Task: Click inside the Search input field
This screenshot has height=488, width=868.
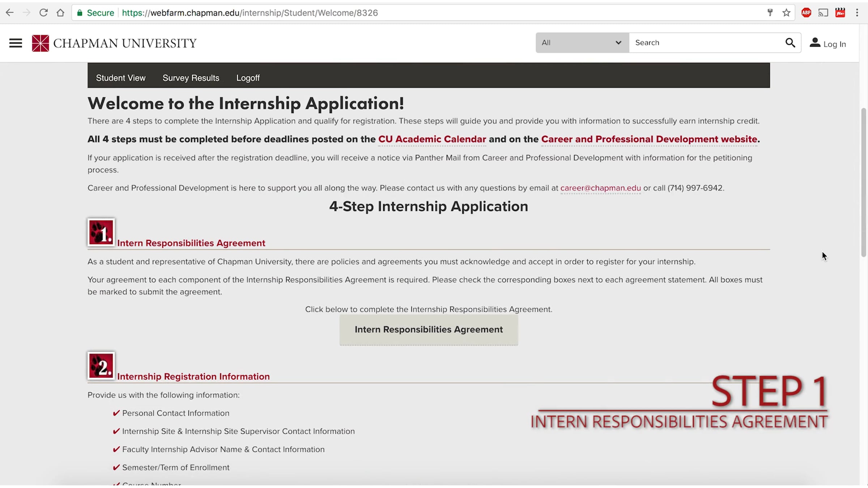Action: tap(707, 43)
